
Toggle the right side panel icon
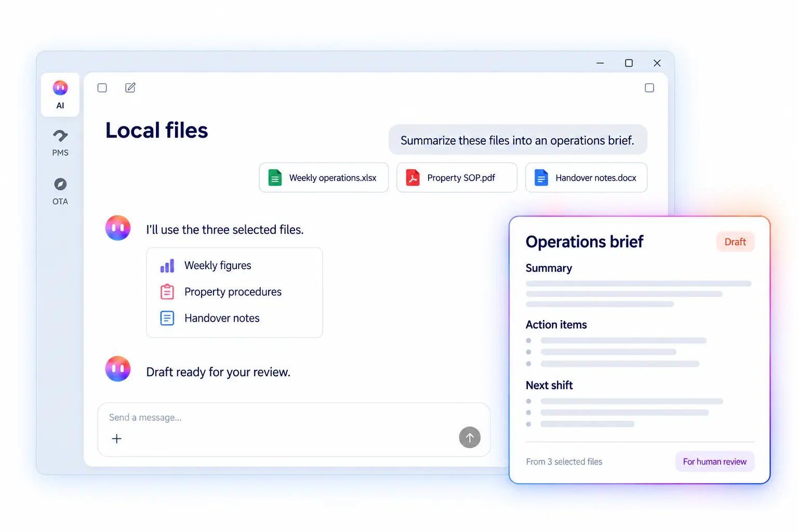tap(649, 88)
